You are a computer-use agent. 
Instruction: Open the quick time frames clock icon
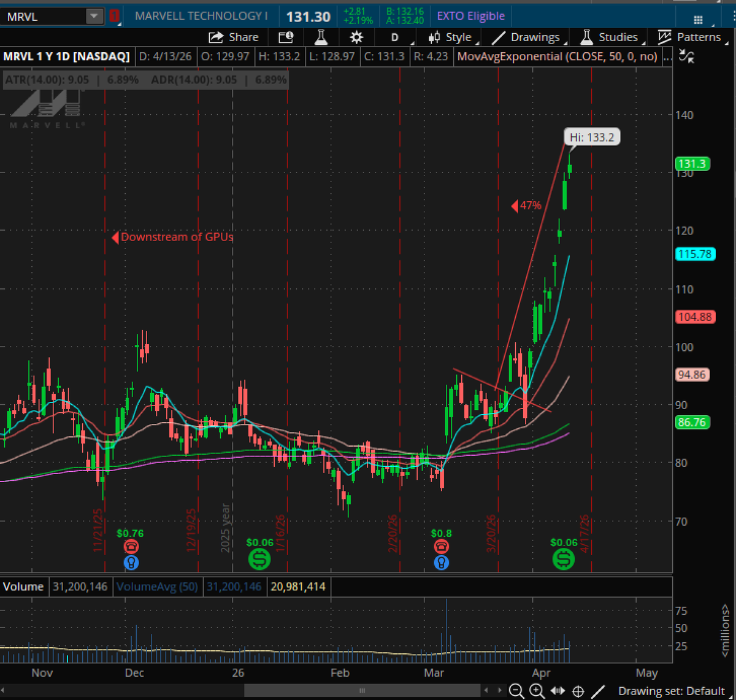click(286, 37)
